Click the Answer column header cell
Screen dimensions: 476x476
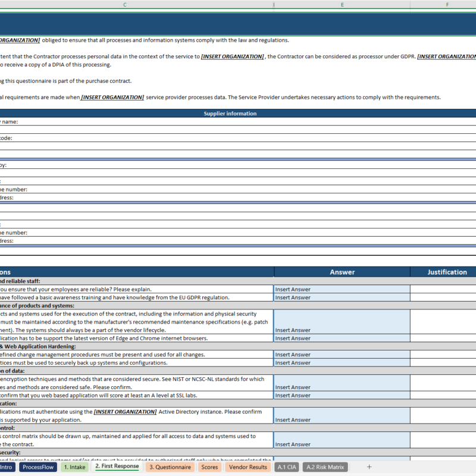coord(342,272)
